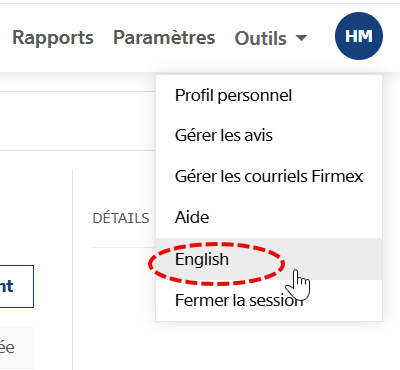Screen dimensions: 400x370
Task: Go to the Rapports section
Action: click(x=53, y=37)
